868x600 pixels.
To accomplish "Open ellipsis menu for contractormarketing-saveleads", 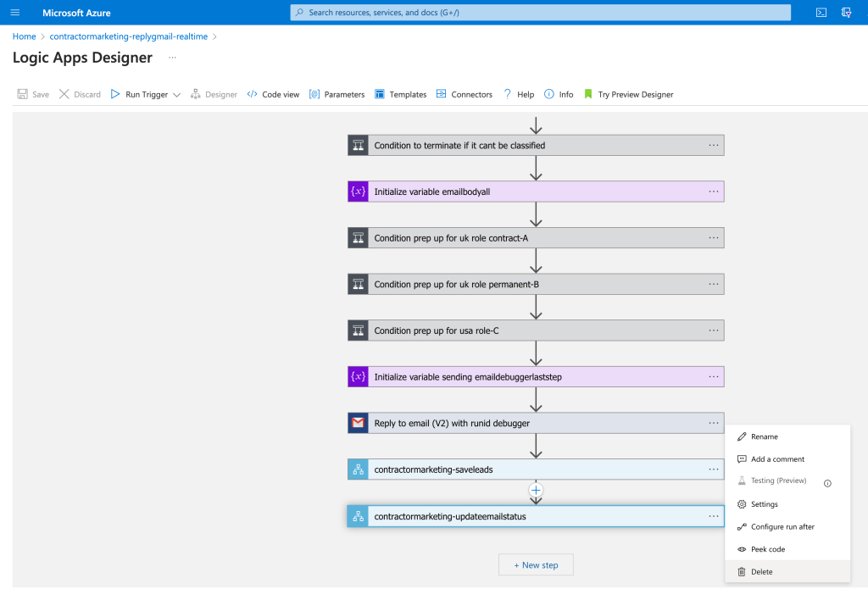I will 714,469.
